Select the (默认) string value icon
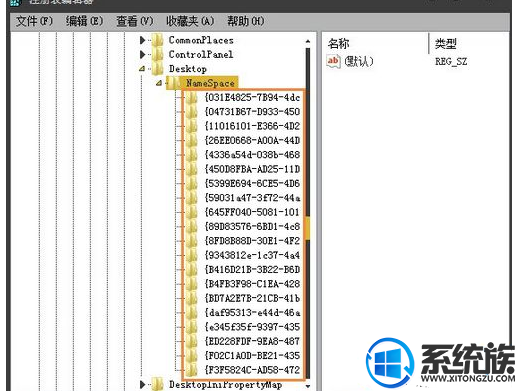Screen dimensions: 515x391 333,61
